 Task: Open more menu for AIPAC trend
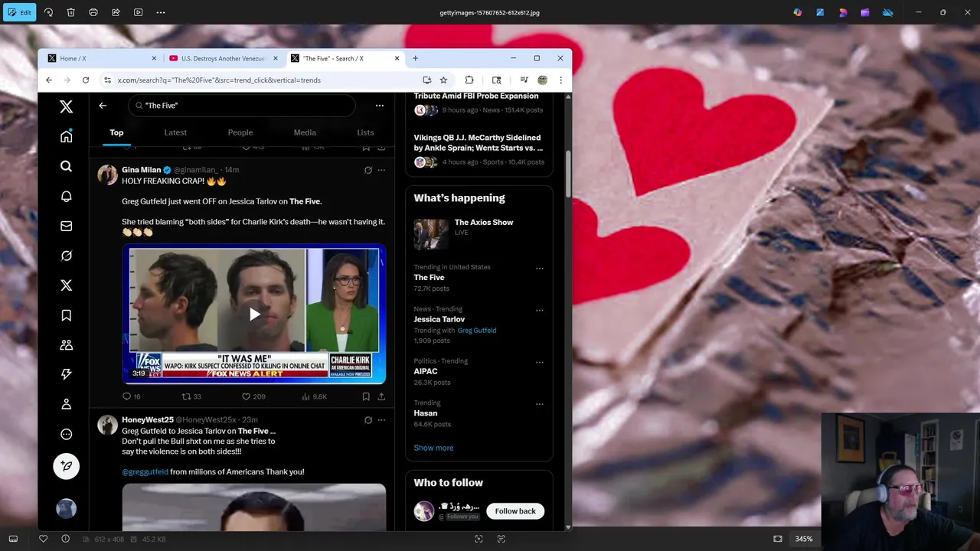point(540,362)
